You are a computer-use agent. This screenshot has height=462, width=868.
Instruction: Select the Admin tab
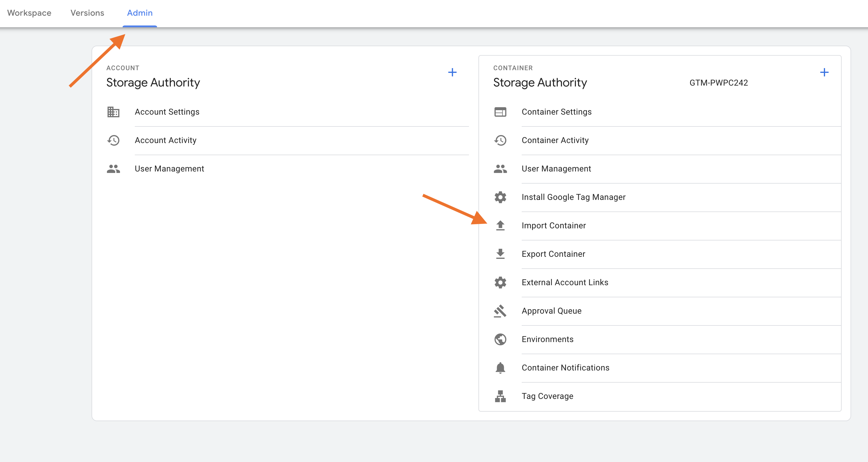(140, 13)
